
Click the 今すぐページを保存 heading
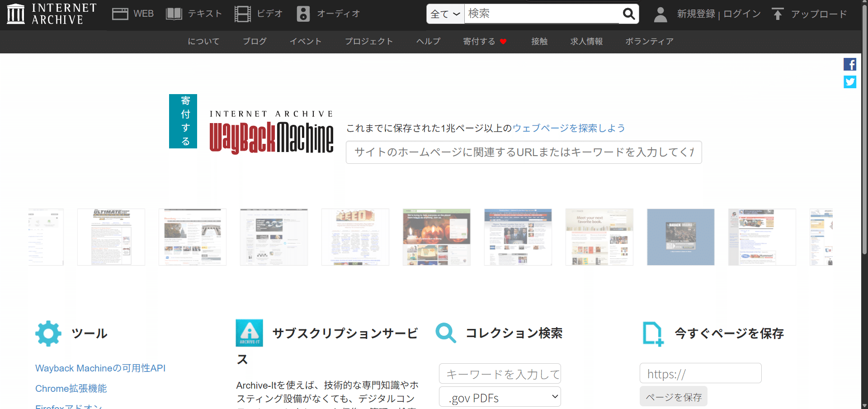point(729,333)
